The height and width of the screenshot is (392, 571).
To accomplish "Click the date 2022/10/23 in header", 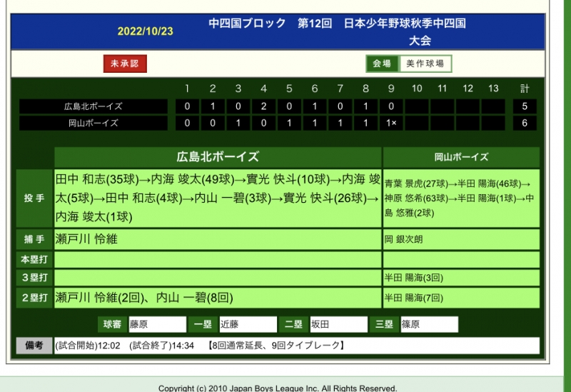I will (x=145, y=31).
